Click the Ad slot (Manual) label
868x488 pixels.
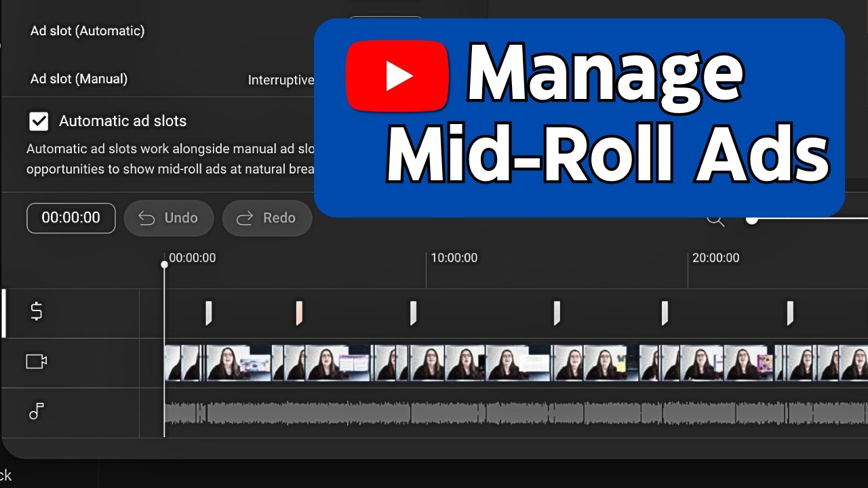tap(79, 79)
